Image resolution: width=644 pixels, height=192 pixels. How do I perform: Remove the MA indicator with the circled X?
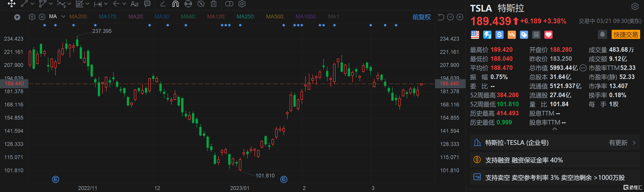(x=42, y=17)
